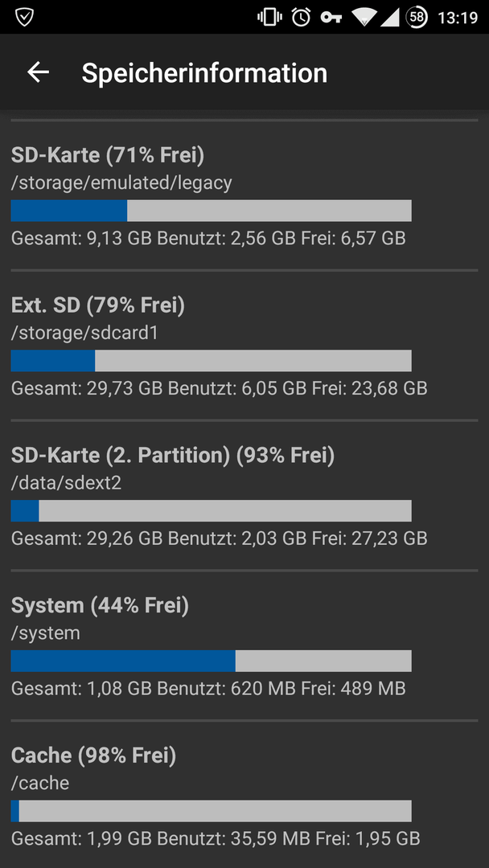Tap Cache (98% Frei) heading
Screen dimensions: 489x868
coord(93,755)
